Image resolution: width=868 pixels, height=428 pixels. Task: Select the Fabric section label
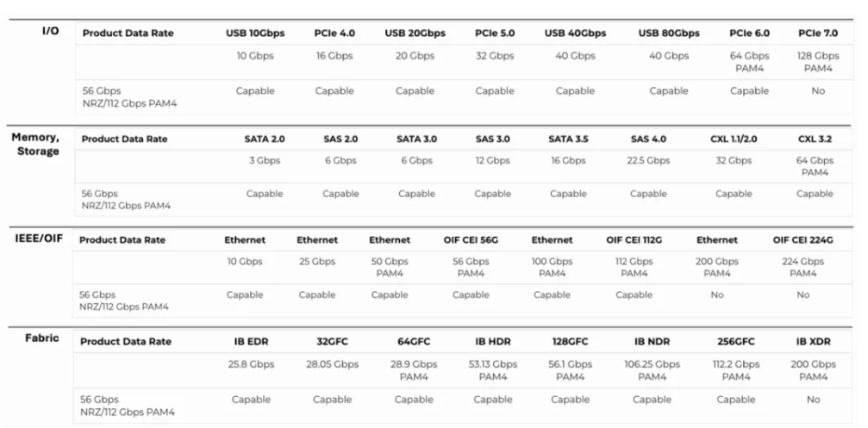[42, 338]
